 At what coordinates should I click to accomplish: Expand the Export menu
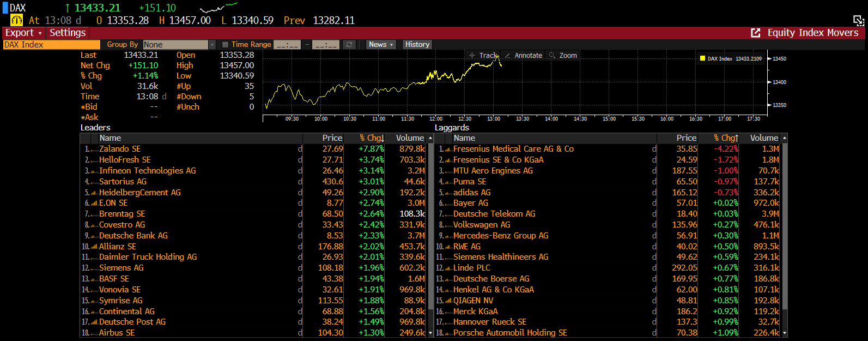point(23,33)
